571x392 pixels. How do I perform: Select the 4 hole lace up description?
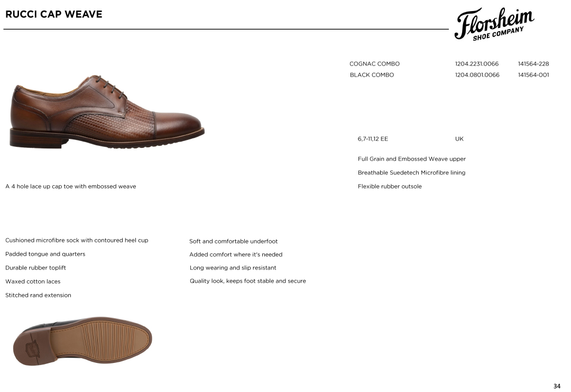click(x=71, y=186)
